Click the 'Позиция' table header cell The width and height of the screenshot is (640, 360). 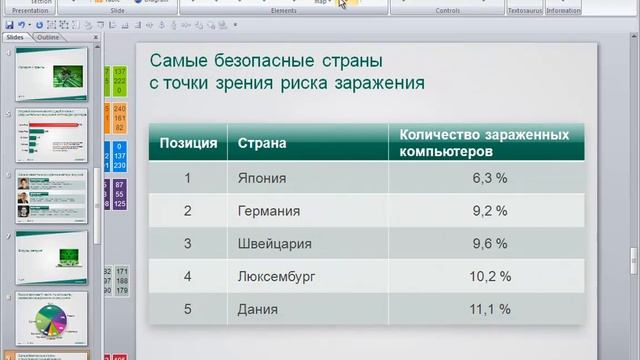point(188,142)
